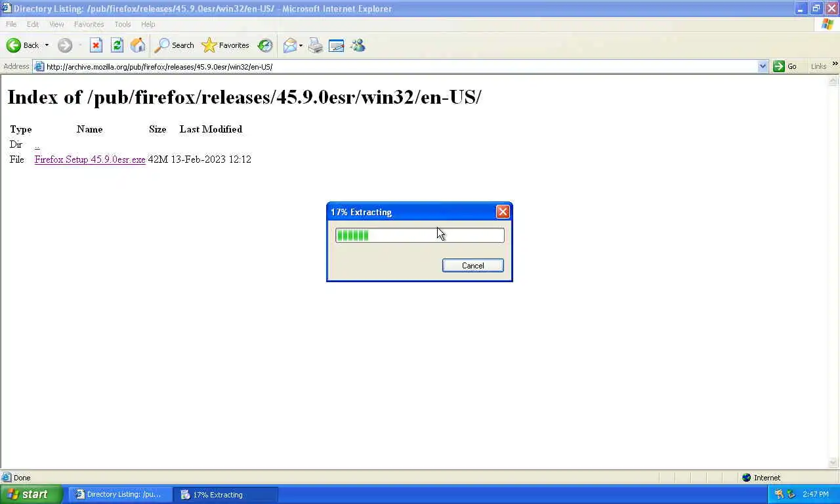
Task: Refresh the page with the green arrows icon
Action: (117, 45)
